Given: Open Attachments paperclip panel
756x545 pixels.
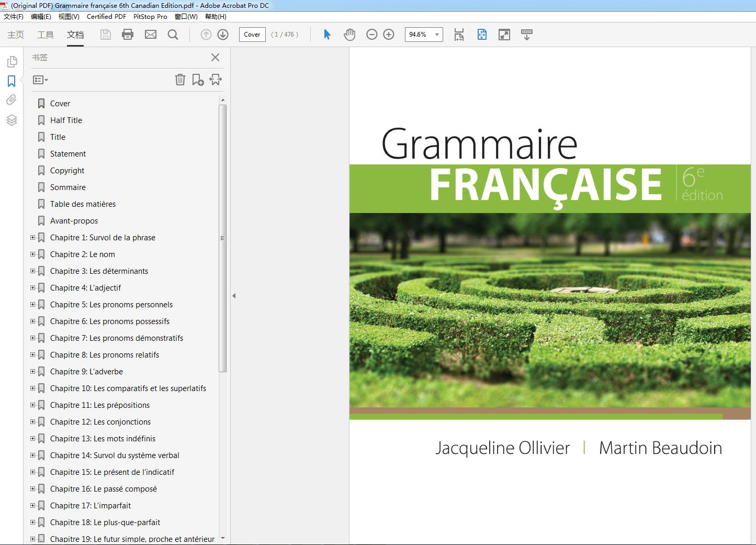Looking at the screenshot, I should tap(12, 100).
